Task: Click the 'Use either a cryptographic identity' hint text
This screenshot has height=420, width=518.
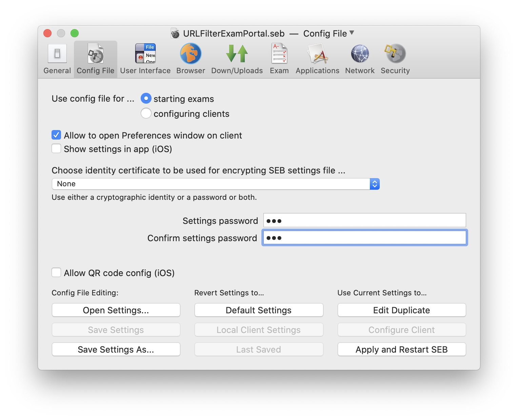Action: [154, 197]
